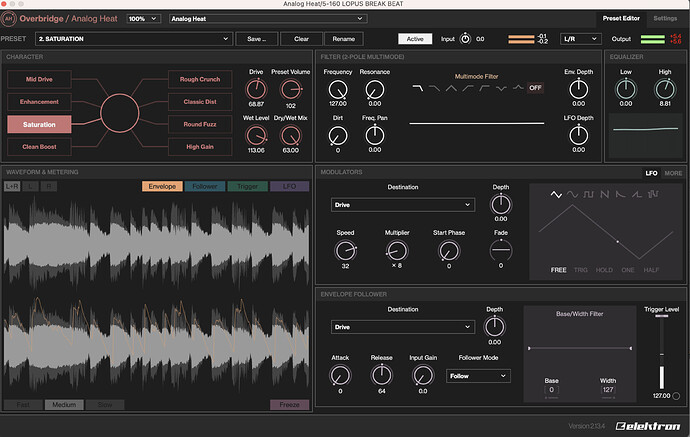The width and height of the screenshot is (690, 437).
Task: Select the Rough Crunch circuit
Action: point(200,79)
